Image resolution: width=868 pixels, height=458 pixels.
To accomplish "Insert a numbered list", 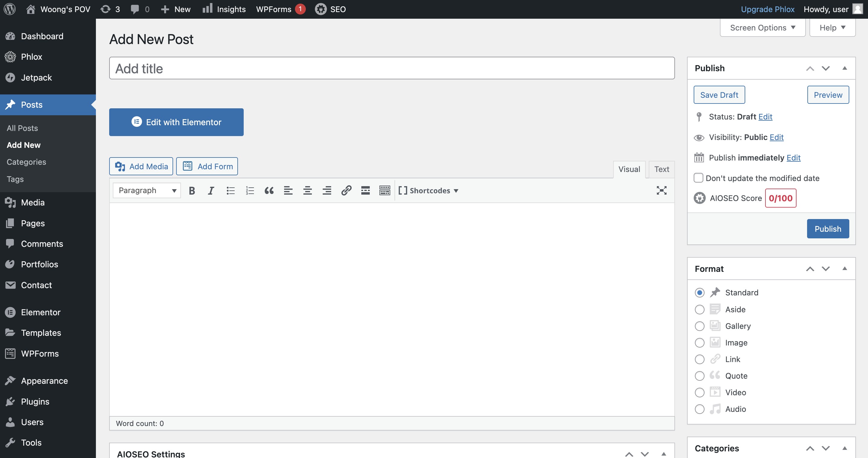I will [250, 190].
